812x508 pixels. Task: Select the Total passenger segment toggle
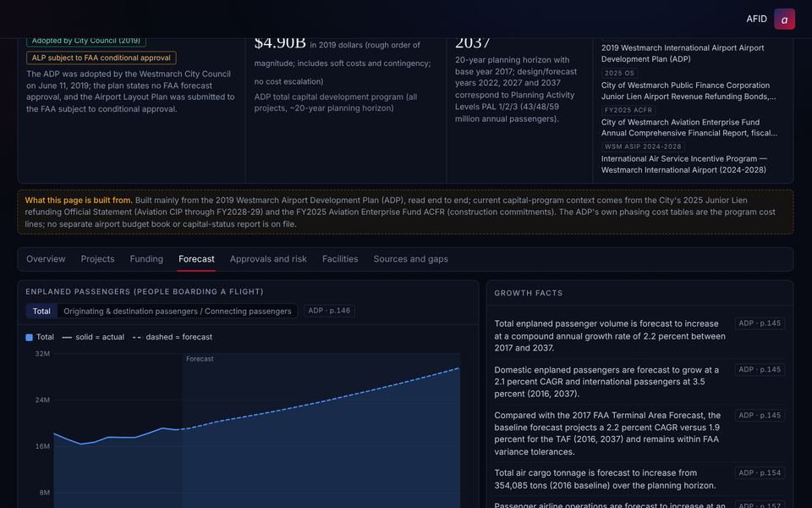(x=41, y=311)
